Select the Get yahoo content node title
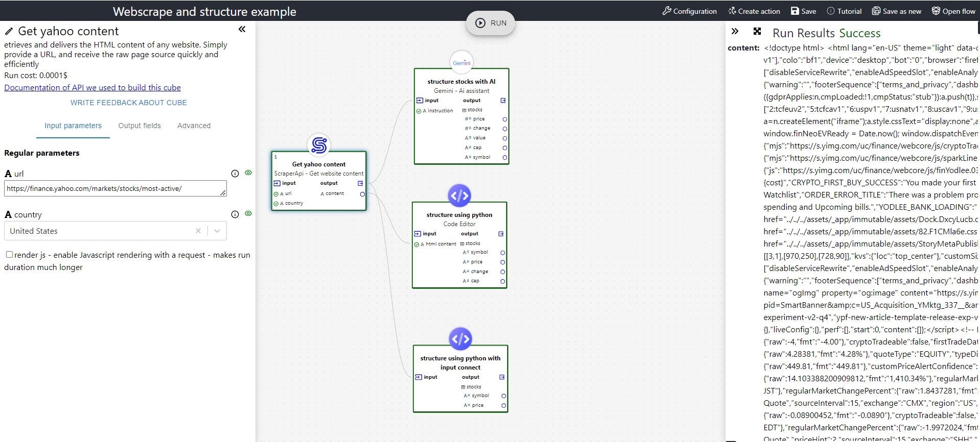 [319, 164]
